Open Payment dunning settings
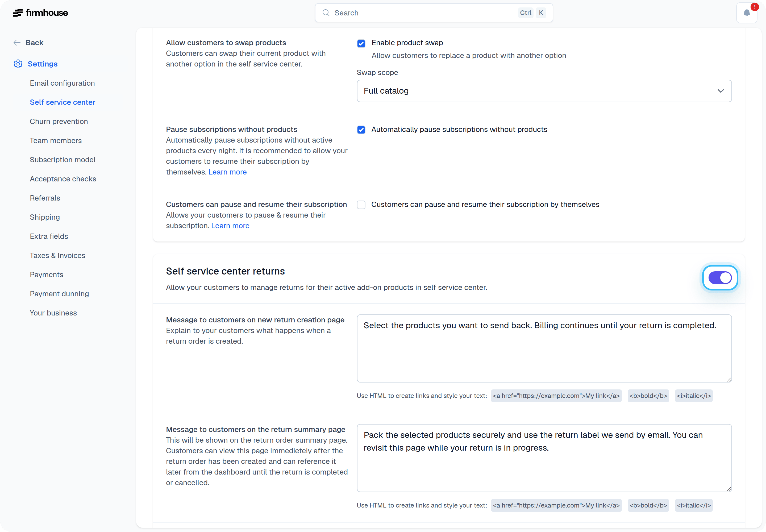The width and height of the screenshot is (766, 532). pyautogui.click(x=59, y=294)
